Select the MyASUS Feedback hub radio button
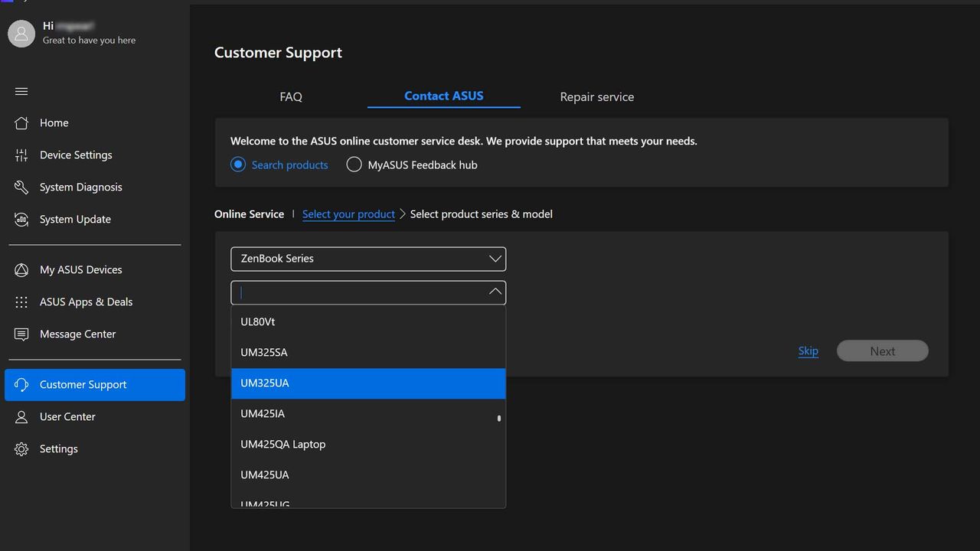The image size is (980, 551). pyautogui.click(x=354, y=165)
